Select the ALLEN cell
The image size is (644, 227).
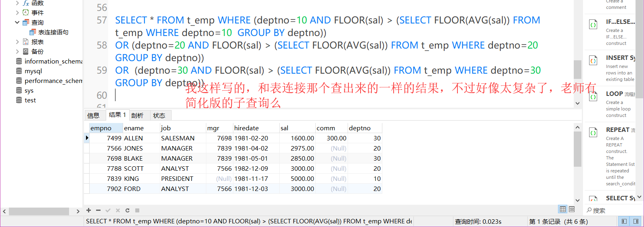[x=141, y=138]
